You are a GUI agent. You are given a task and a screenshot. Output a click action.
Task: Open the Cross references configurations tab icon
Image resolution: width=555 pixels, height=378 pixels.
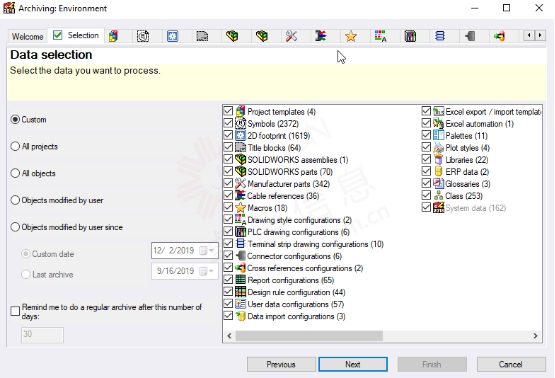499,36
